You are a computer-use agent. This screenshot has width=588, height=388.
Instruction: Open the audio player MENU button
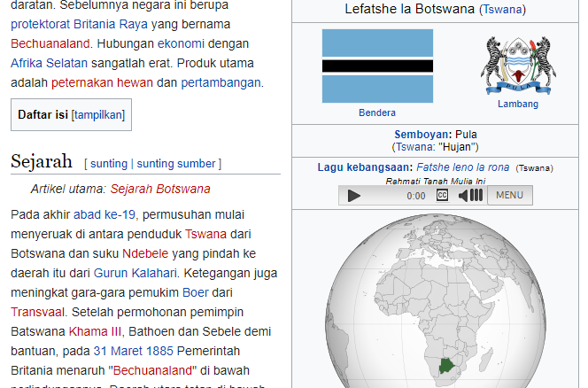click(x=509, y=195)
